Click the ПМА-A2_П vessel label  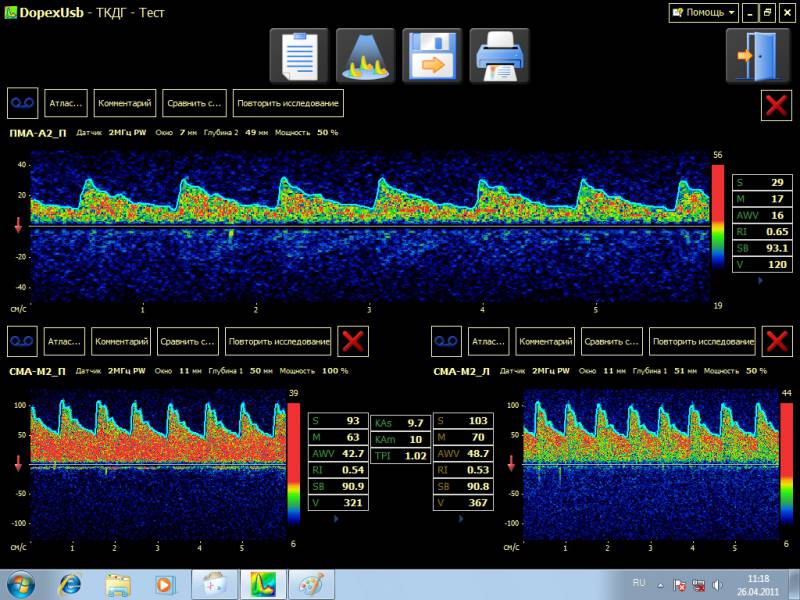pyautogui.click(x=38, y=133)
